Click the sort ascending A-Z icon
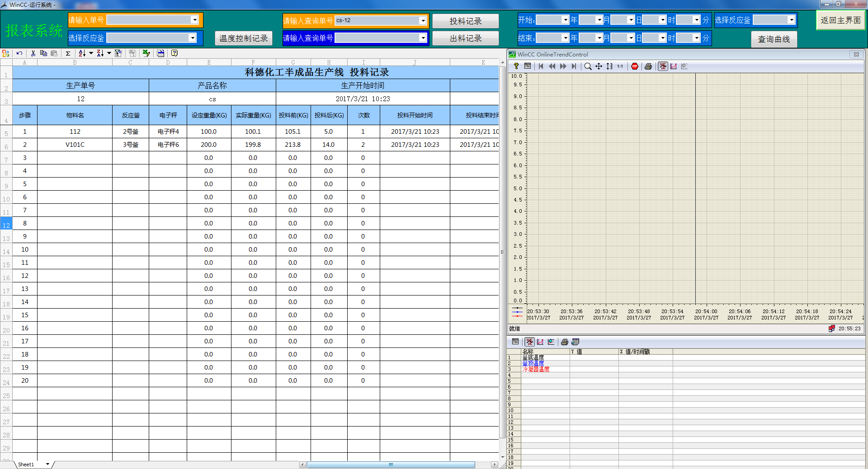This screenshot has height=469, width=868. pyautogui.click(x=82, y=53)
